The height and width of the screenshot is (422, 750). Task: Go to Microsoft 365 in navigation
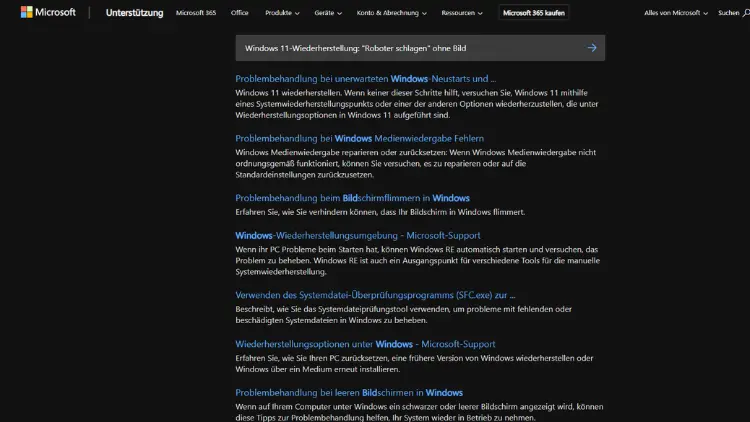196,13
